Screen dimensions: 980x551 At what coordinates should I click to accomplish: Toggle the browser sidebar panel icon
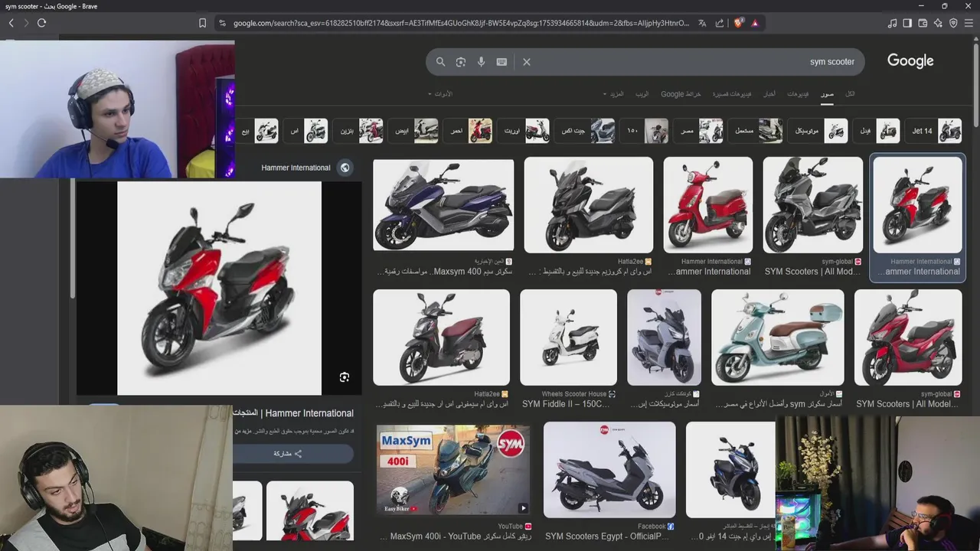point(907,23)
